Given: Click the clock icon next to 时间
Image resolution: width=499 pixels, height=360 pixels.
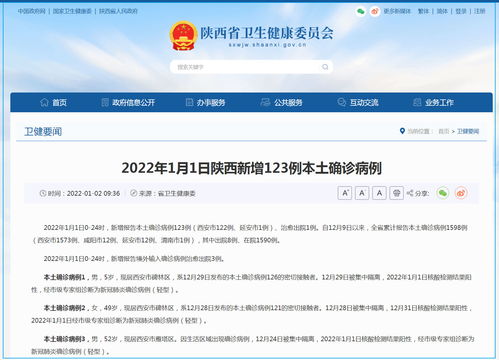Looking at the screenshot, I should (43, 193).
